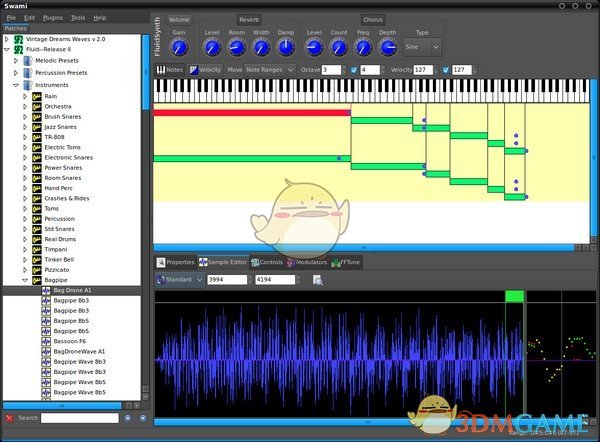Click the search previous arrow icon
Screen dimensions: 600x442
click(x=128, y=418)
